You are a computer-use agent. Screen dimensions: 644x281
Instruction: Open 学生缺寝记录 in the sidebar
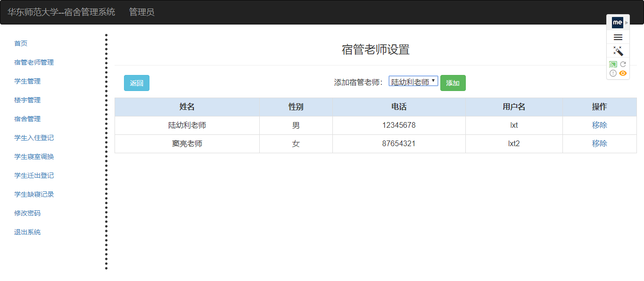[x=34, y=194]
